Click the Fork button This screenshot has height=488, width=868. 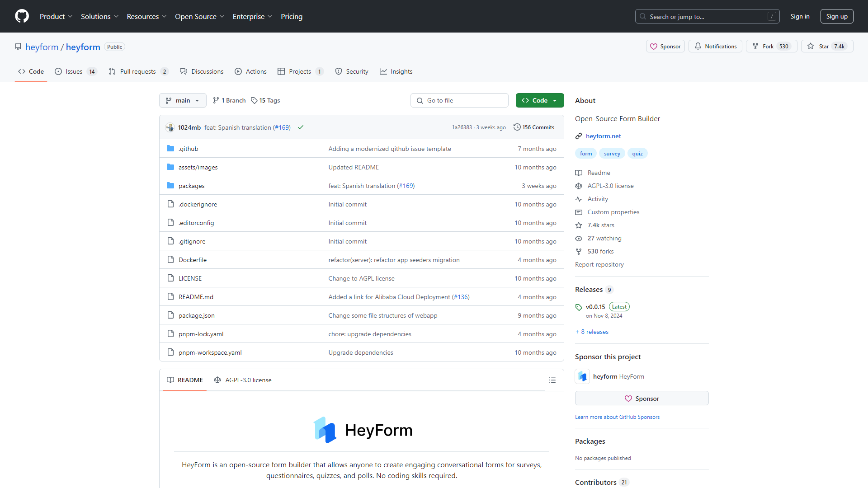point(771,46)
